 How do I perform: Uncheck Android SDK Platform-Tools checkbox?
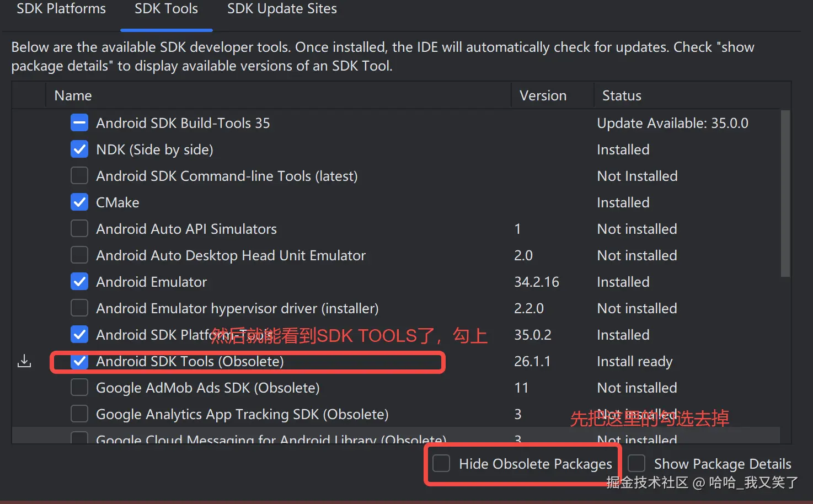tap(79, 335)
